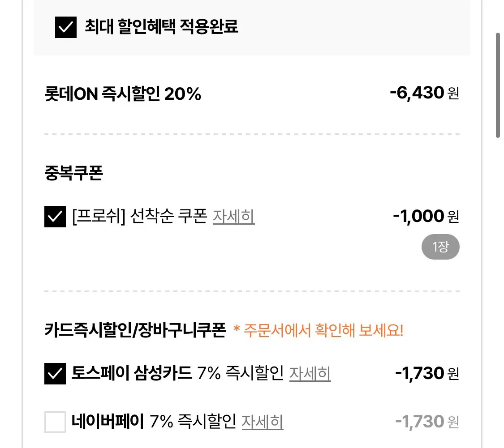This screenshot has width=504, height=448.
Task: Click the 중복쿠폰 section heading
Action: click(x=73, y=173)
